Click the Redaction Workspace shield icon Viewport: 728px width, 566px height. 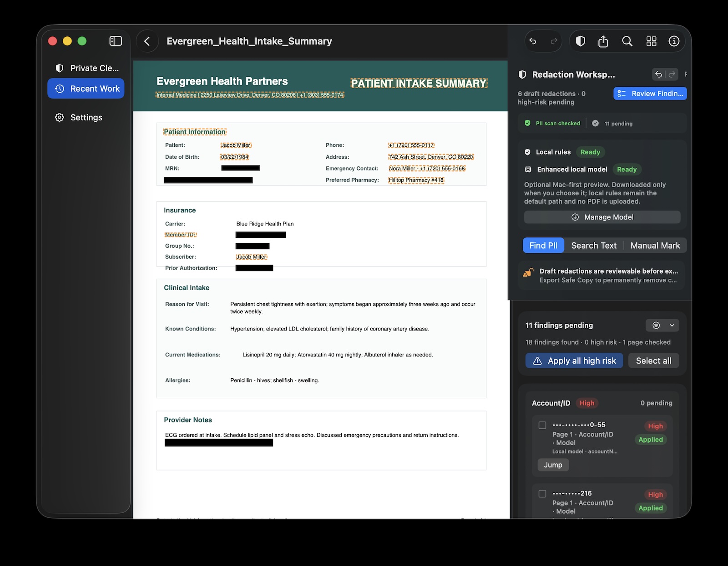point(522,75)
